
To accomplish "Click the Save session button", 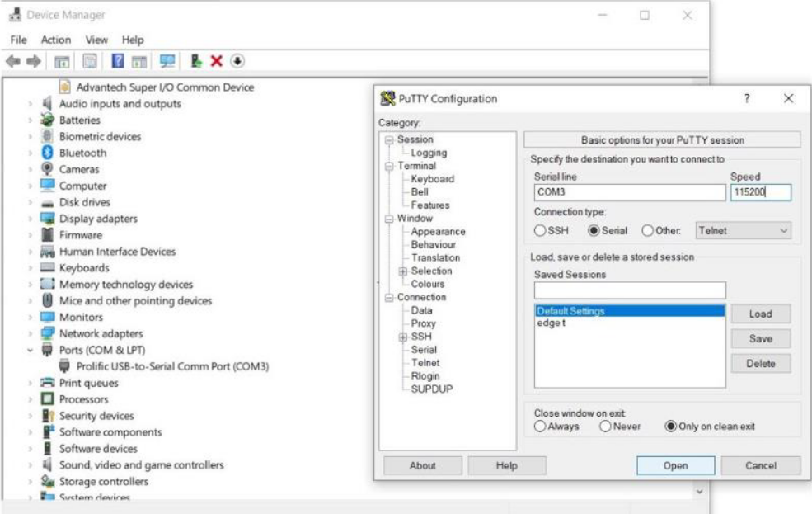I will click(760, 338).
